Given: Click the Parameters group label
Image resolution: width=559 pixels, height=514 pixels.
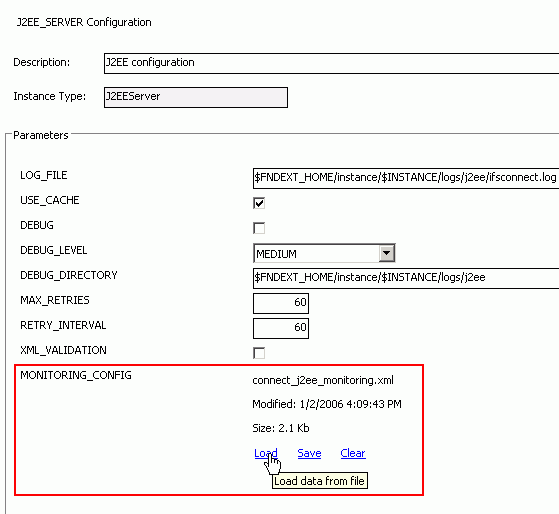Looking at the screenshot, I should (x=41, y=135).
